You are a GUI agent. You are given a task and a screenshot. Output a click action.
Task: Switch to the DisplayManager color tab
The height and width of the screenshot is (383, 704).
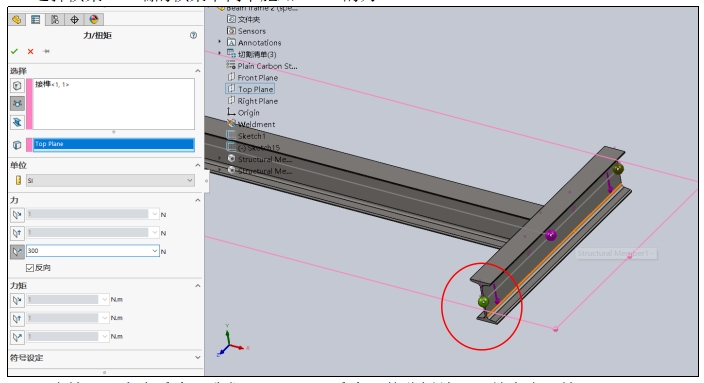(x=93, y=19)
